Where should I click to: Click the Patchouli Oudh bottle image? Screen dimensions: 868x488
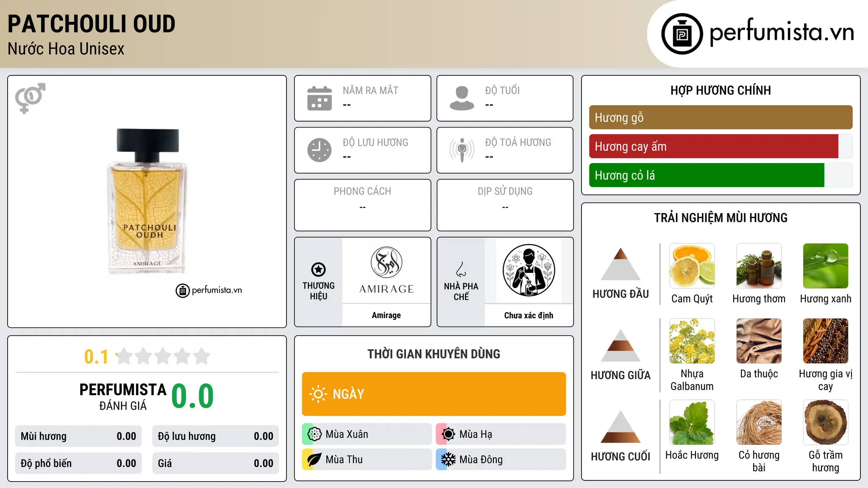point(147,201)
